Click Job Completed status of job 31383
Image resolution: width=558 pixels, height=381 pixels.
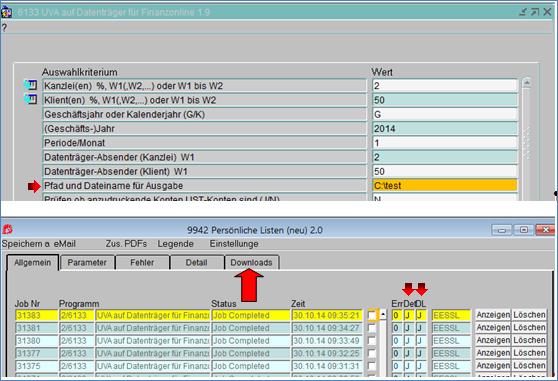pos(251,315)
